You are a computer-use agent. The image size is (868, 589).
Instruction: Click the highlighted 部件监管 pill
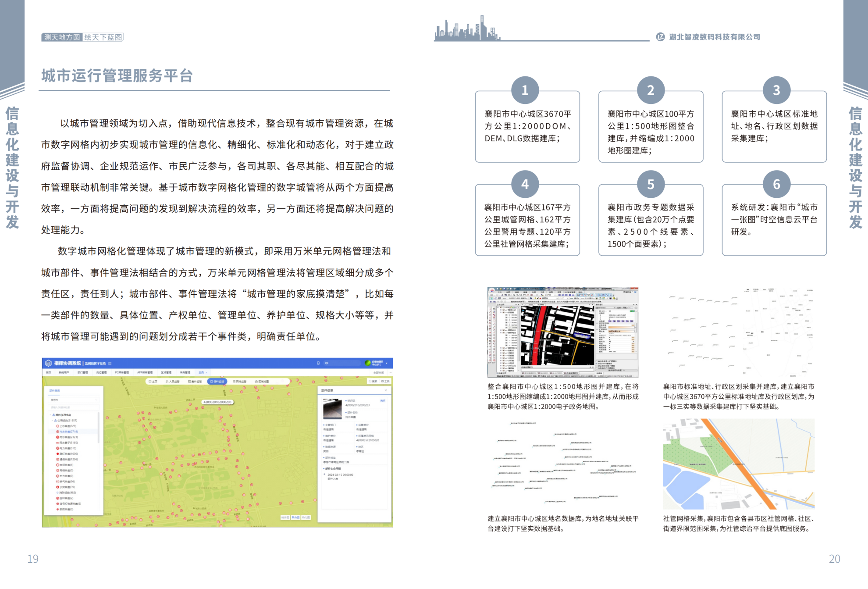[217, 382]
